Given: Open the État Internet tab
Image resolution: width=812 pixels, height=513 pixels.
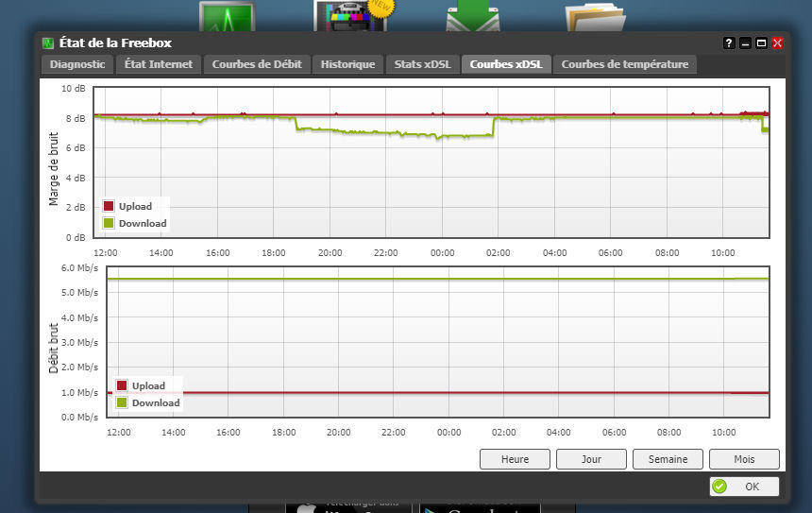Looking at the screenshot, I should (159, 65).
